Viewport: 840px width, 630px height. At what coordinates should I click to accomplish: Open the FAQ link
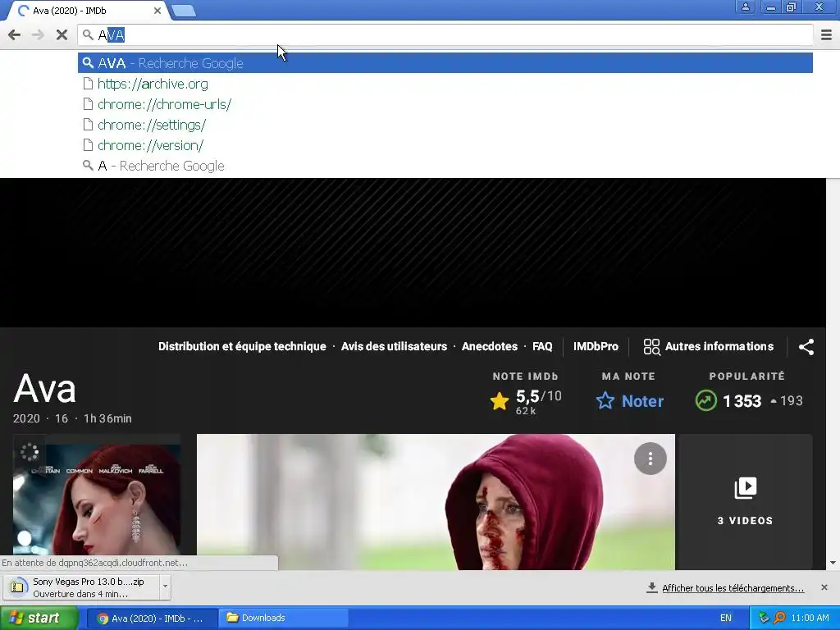coord(542,347)
